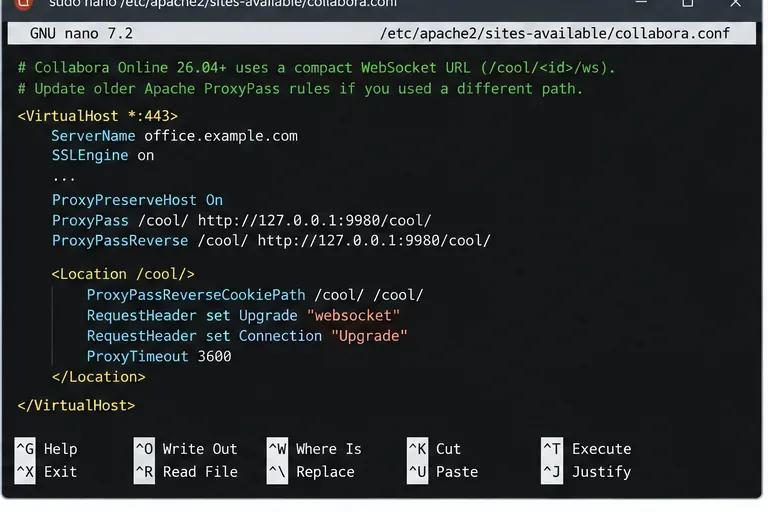Click the ^T Execute shortcut key
This screenshot has width=768, height=512.
coord(552,449)
